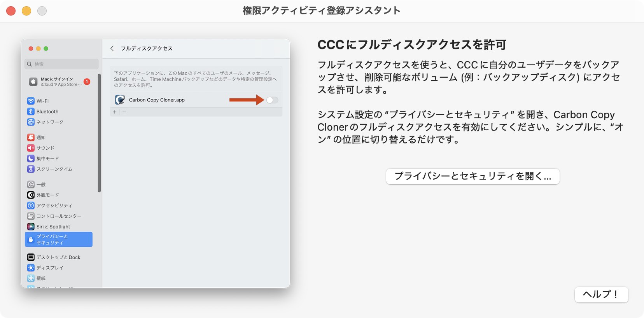Open the 外観モード appearance icon

click(x=31, y=195)
